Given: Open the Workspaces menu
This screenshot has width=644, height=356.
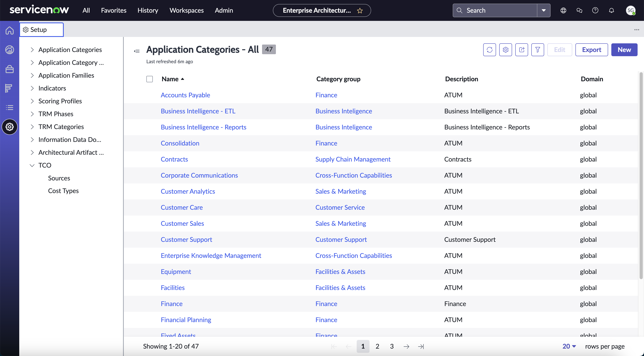Looking at the screenshot, I should tap(186, 10).
